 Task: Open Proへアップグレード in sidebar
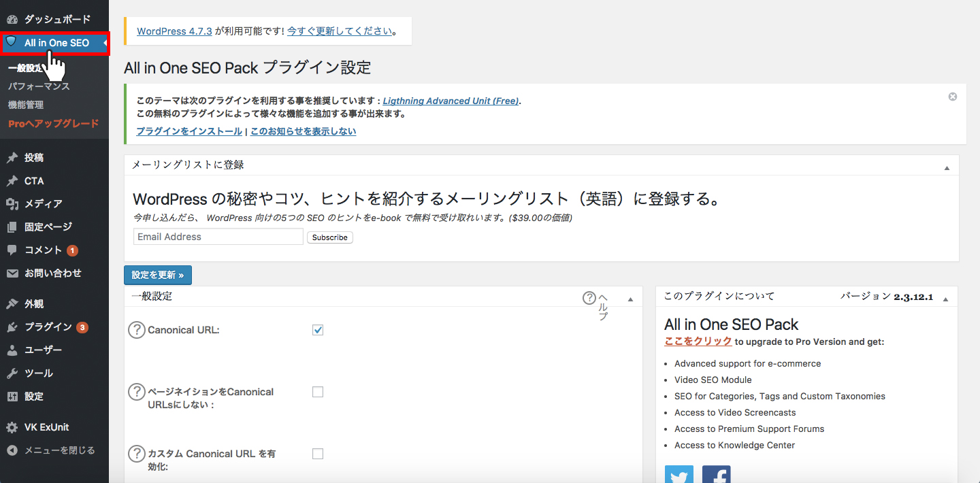click(54, 124)
